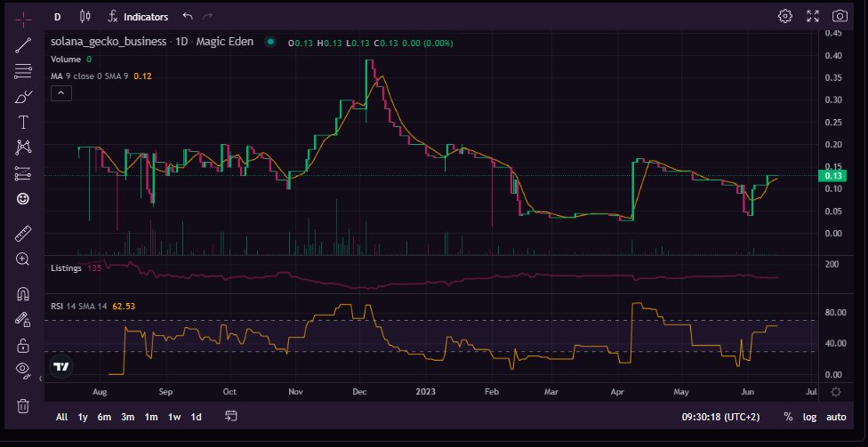Collapse the indicator legend chevron
Image resolution: width=868 pixels, height=447 pixels.
click(x=60, y=93)
